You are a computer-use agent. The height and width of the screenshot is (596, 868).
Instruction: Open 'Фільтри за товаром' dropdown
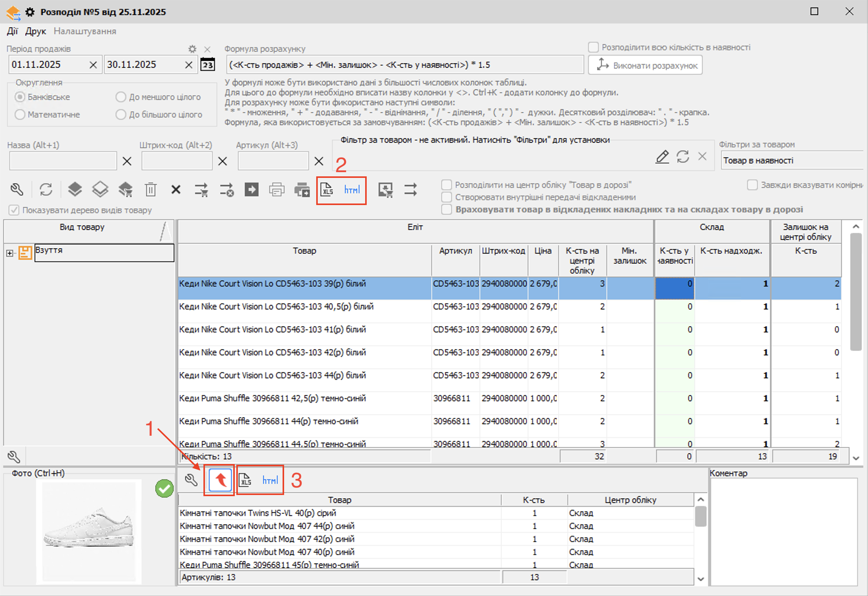792,161
